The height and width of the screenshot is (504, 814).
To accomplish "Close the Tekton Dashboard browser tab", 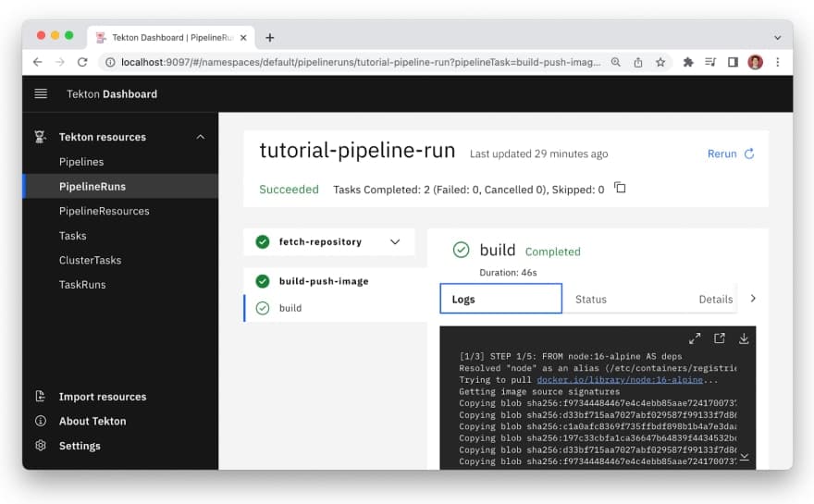I will tap(243, 37).
